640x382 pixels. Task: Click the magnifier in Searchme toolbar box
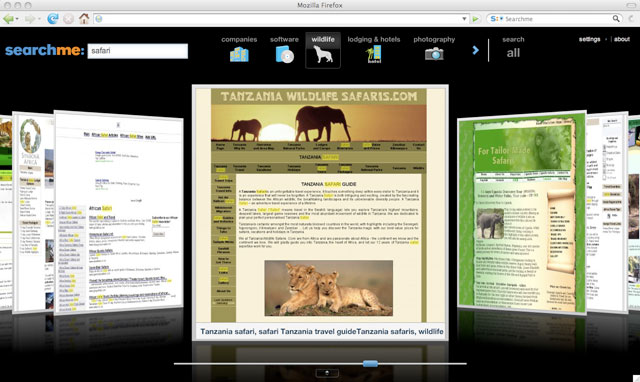tap(616, 19)
